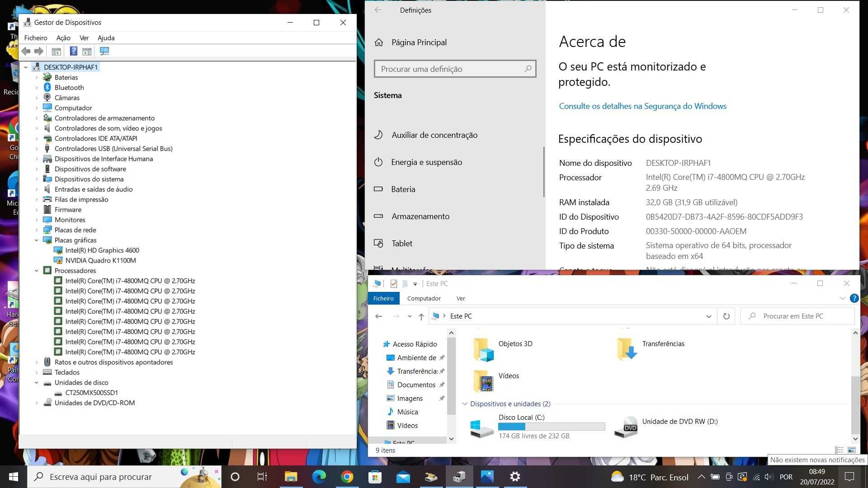Select the NVIDIA Quadro K1100M device
Image resolution: width=868 pixels, height=488 pixels.
pos(100,260)
